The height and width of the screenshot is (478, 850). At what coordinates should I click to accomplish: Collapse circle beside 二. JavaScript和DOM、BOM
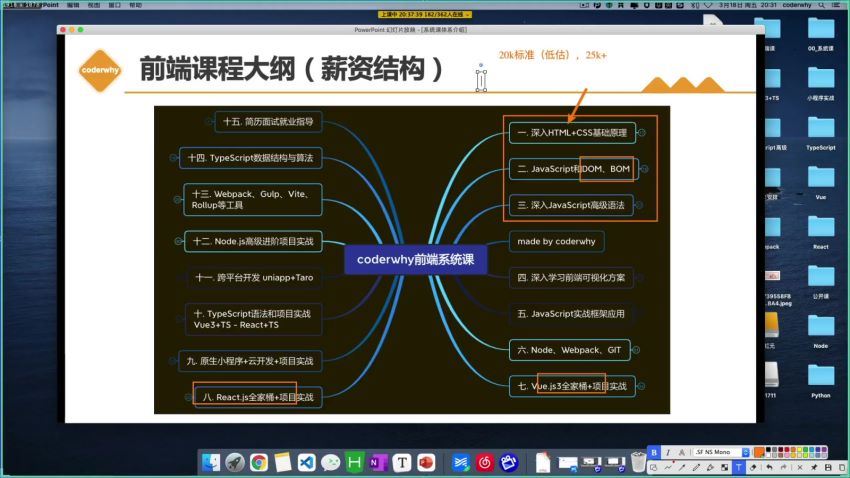click(x=645, y=169)
